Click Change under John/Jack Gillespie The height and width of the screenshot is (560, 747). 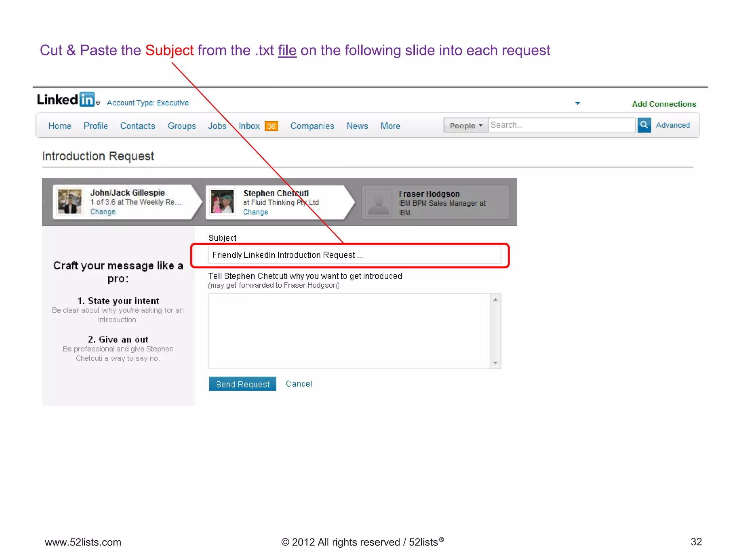pyautogui.click(x=102, y=212)
